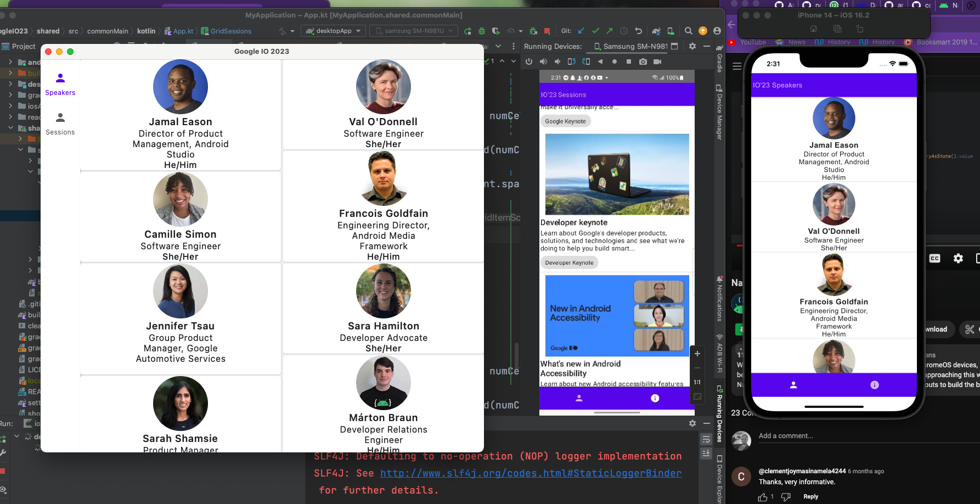The height and width of the screenshot is (504, 980).
Task: Stop the running app with red square
Action: coord(547,31)
